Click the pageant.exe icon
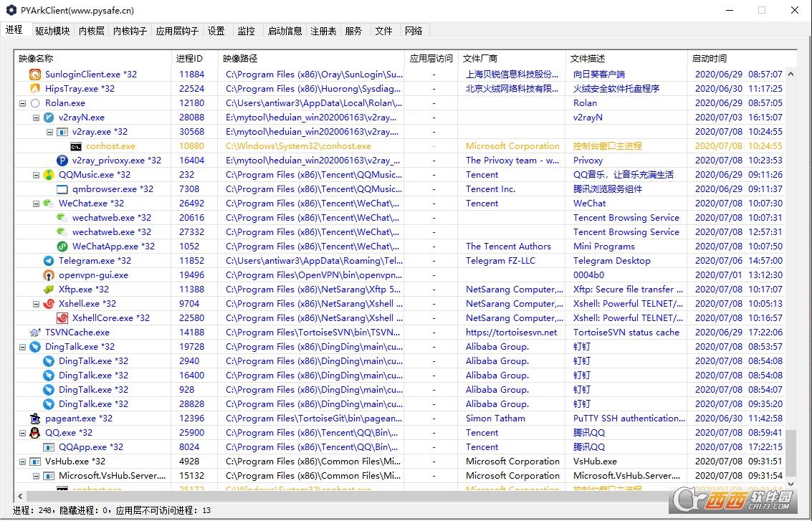This screenshot has height=521, width=812. click(x=34, y=419)
